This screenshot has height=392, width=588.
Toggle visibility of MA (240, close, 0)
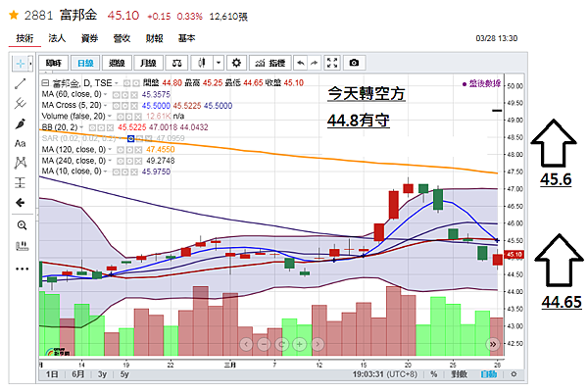(x=121, y=162)
